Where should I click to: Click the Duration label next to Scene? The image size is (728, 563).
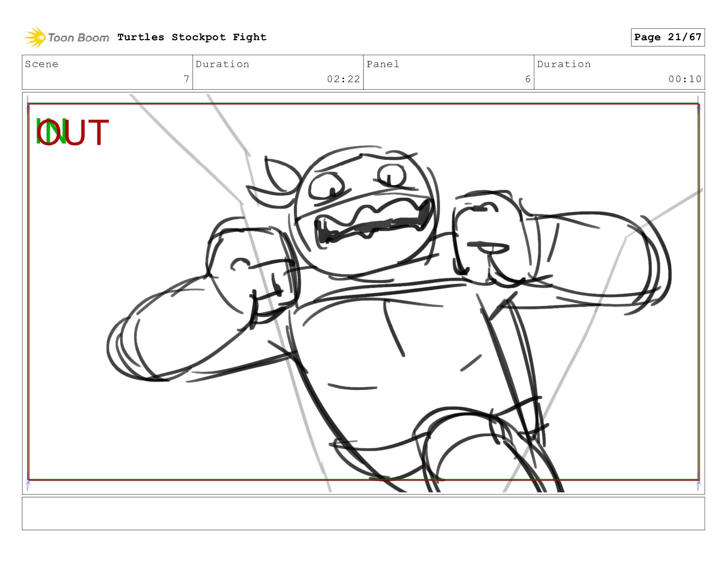point(222,64)
